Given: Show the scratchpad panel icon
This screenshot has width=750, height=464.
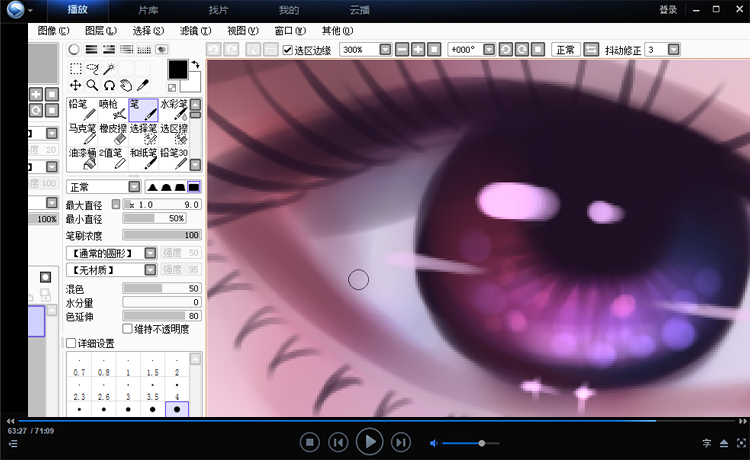Looking at the screenshot, I should pos(162,49).
